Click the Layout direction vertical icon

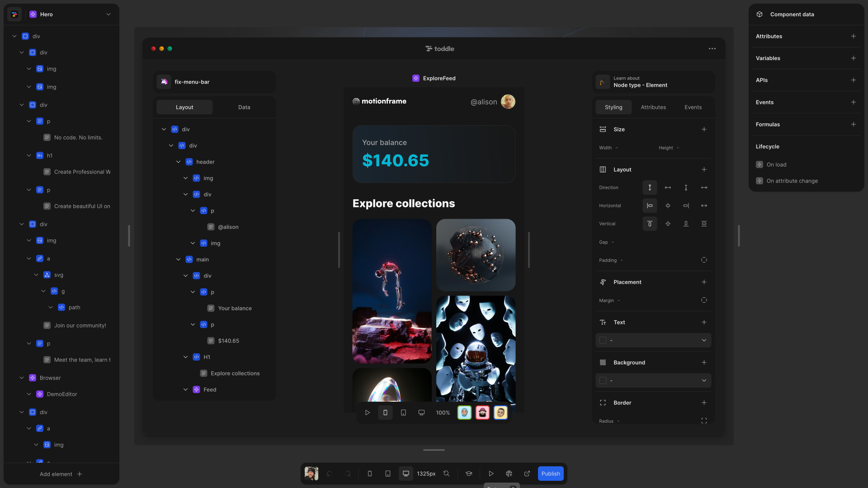coord(649,188)
